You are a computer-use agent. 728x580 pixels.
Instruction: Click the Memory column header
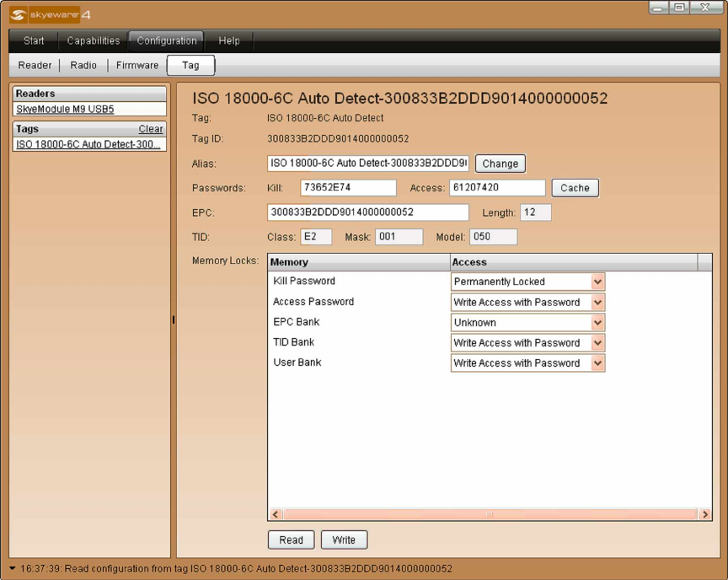tap(359, 262)
